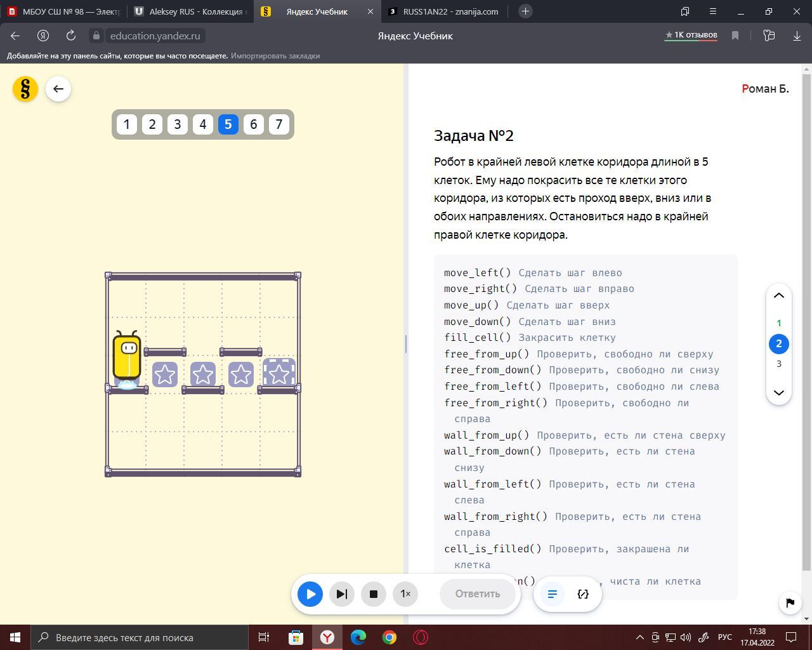
Task: Open Yandex Browser from the taskbar
Action: coord(327,637)
